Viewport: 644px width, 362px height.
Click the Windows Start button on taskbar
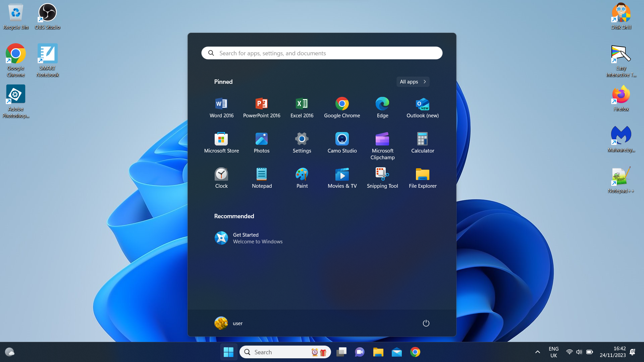click(x=229, y=352)
